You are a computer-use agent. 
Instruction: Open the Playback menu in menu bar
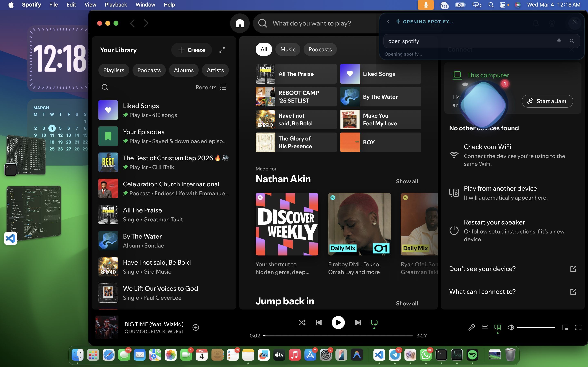click(116, 5)
